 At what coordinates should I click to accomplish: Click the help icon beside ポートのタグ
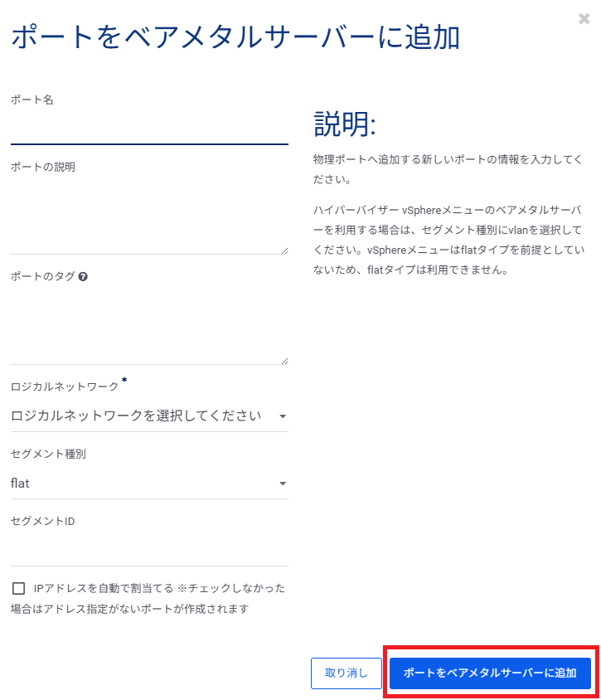[83, 277]
